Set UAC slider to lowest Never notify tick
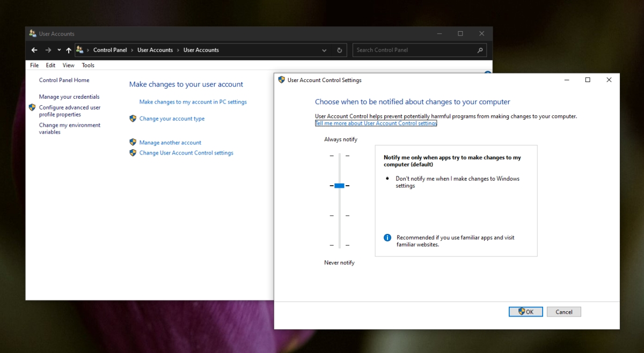The height and width of the screenshot is (353, 644). coord(339,245)
